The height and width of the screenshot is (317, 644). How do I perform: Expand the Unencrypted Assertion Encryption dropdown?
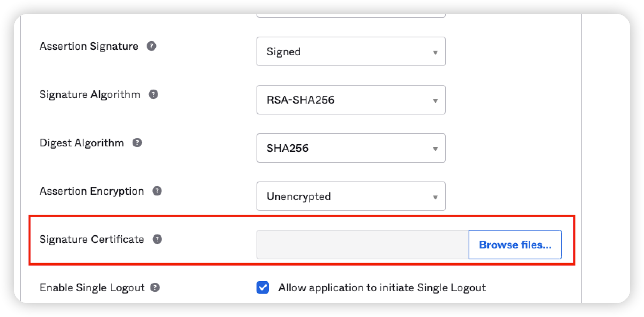click(351, 197)
